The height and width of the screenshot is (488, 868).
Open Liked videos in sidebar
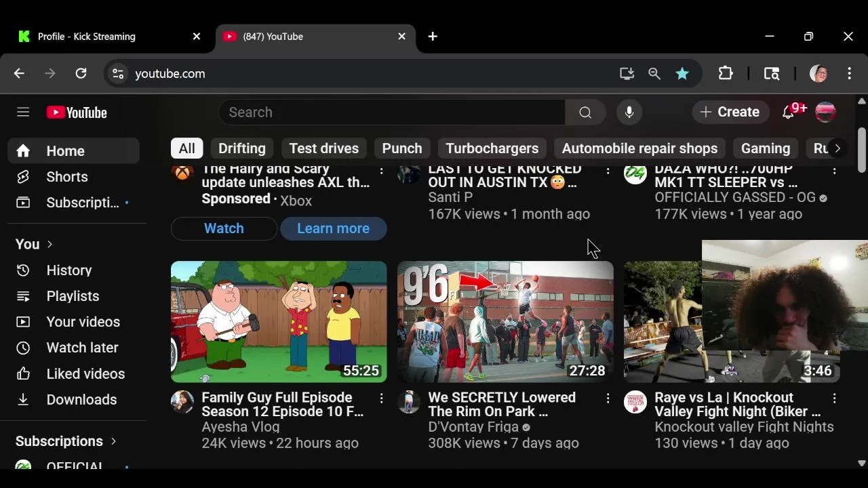click(73, 374)
